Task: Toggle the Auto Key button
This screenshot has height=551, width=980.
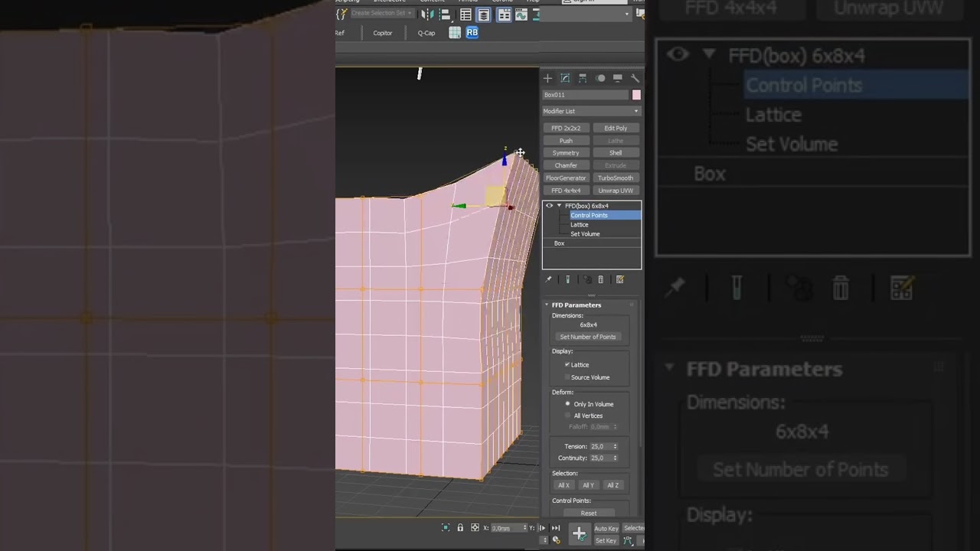Action: (606, 528)
